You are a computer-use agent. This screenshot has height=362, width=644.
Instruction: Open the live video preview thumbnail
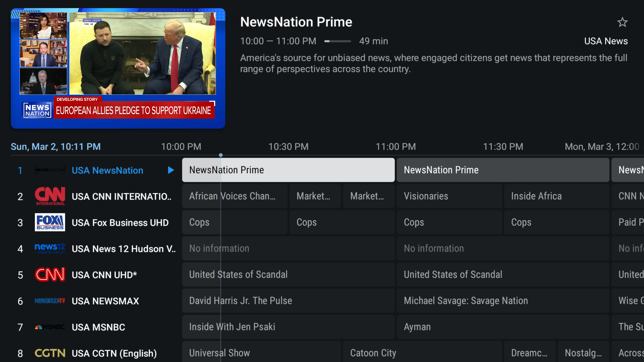coord(118,68)
